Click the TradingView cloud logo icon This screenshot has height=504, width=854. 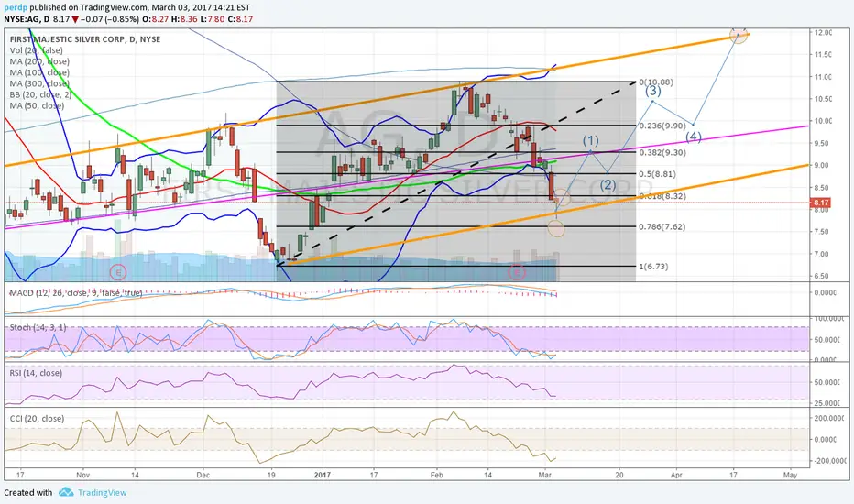coord(66,492)
